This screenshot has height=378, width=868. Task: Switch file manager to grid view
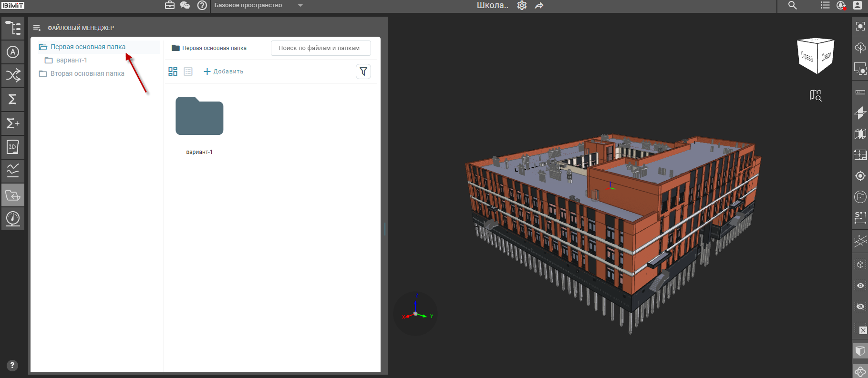[173, 72]
